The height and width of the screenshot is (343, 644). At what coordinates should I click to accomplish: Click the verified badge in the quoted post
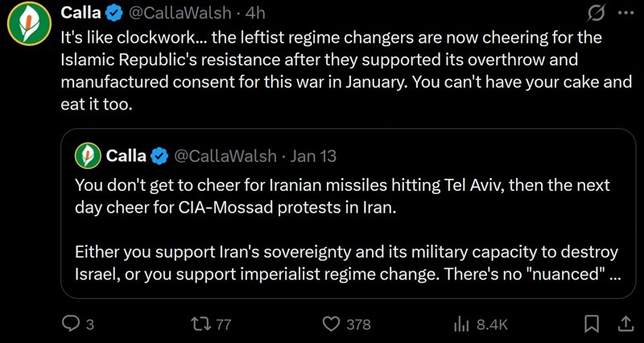click(159, 155)
